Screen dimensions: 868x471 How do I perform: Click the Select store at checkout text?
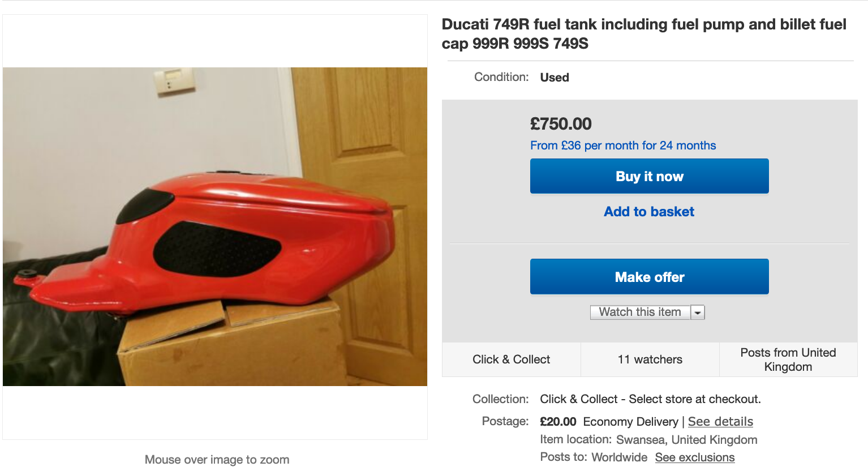(x=695, y=399)
